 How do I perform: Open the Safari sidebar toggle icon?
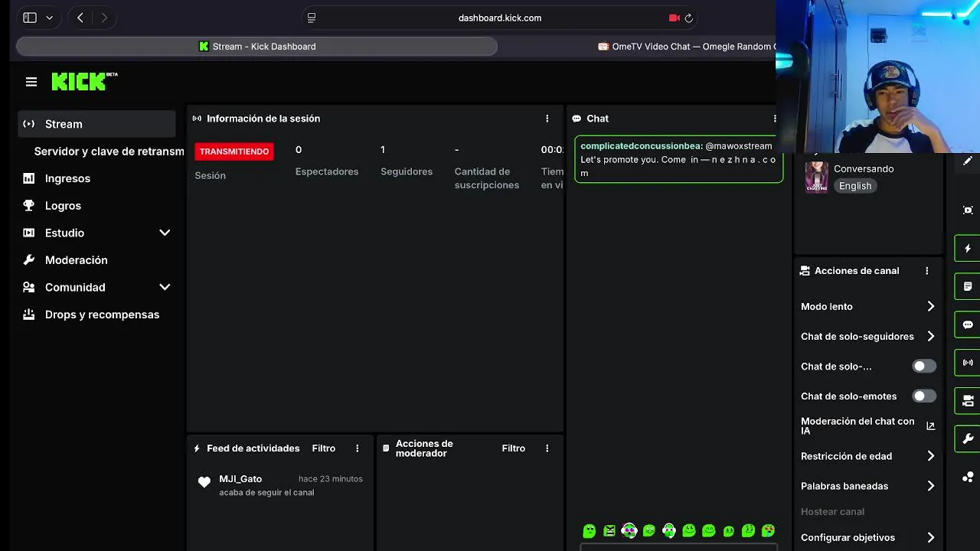(30, 18)
